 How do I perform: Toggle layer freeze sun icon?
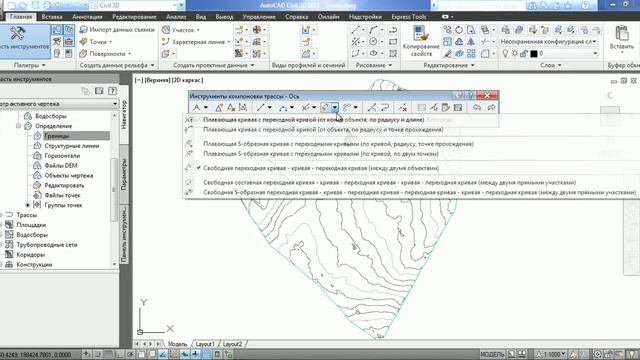pos(515,53)
